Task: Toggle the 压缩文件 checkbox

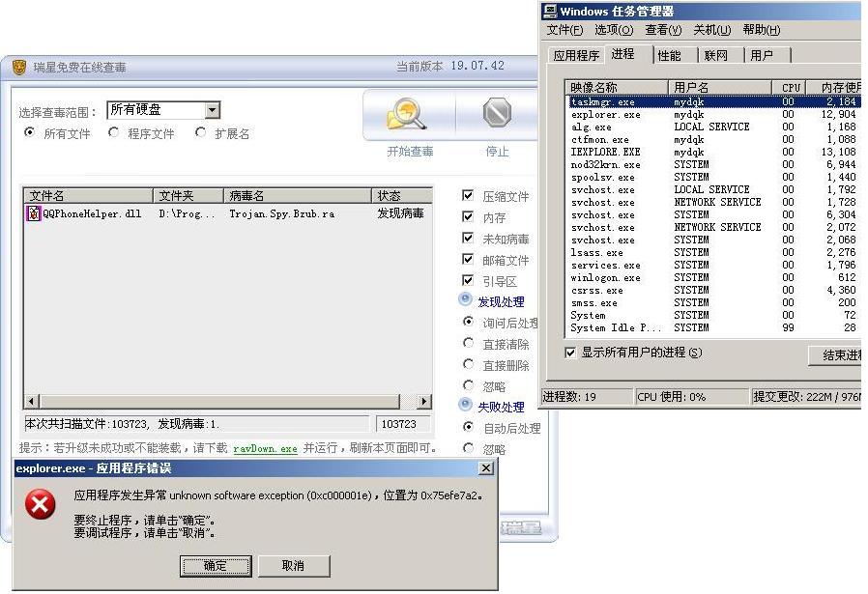Action: click(468, 195)
